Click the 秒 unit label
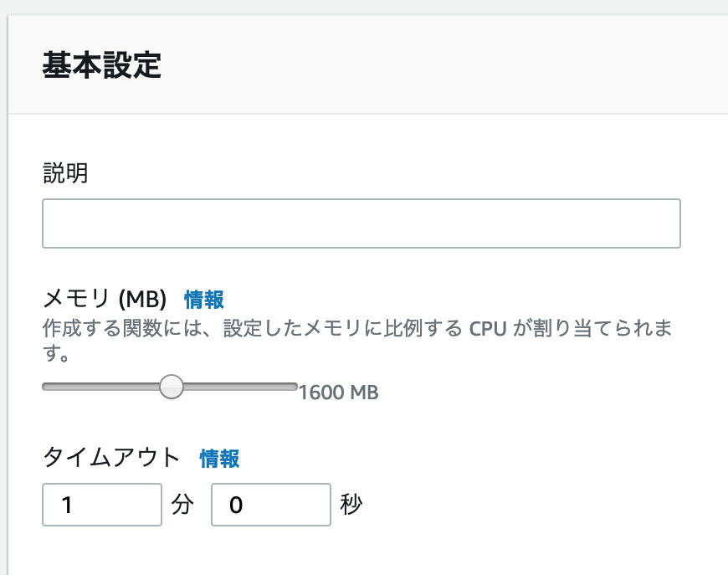This screenshot has width=728, height=575. pos(351,504)
